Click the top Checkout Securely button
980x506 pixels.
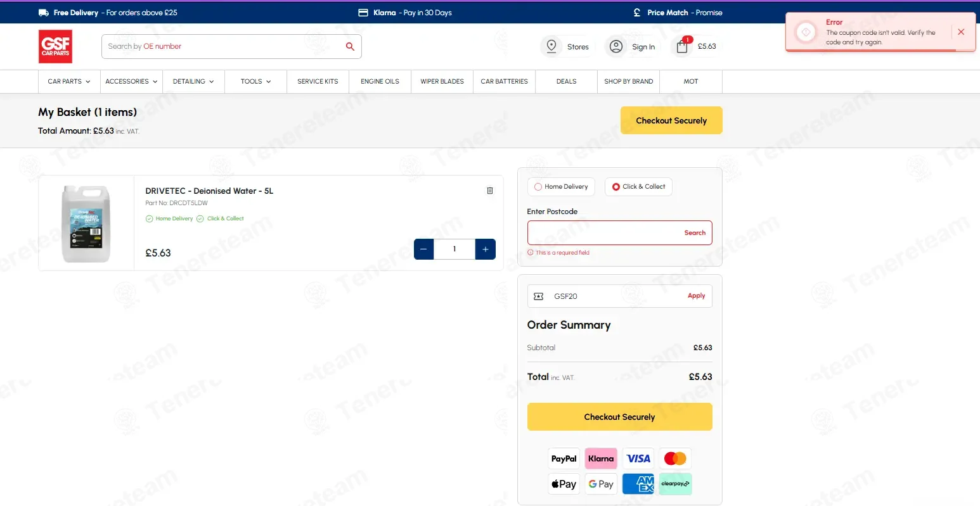point(671,120)
